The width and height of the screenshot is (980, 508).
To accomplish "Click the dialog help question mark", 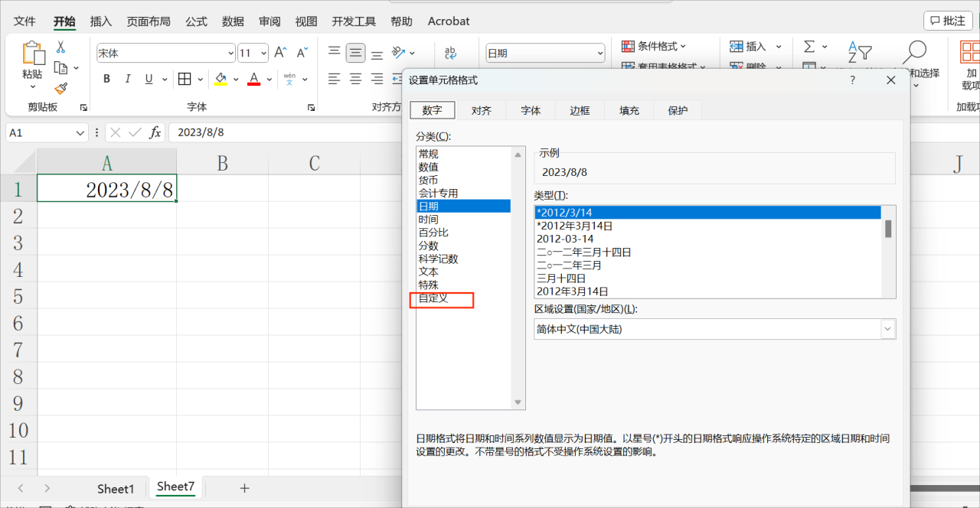I will pyautogui.click(x=853, y=80).
